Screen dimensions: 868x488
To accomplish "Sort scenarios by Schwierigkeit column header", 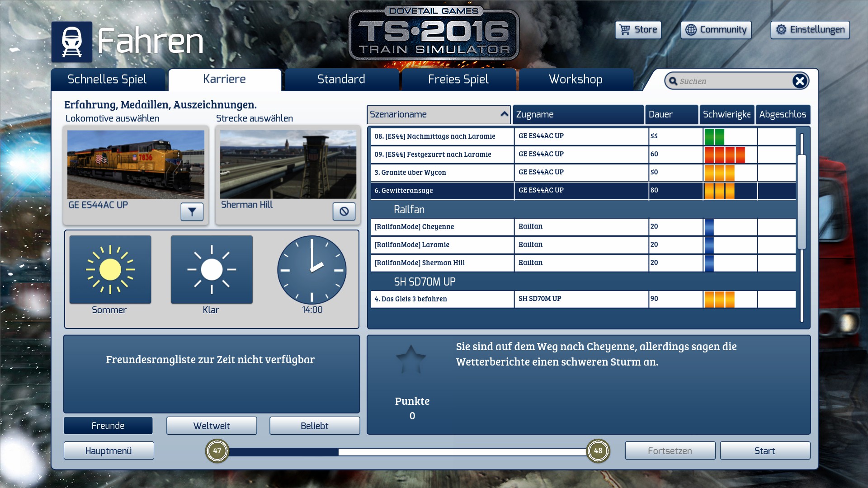I will 726,114.
